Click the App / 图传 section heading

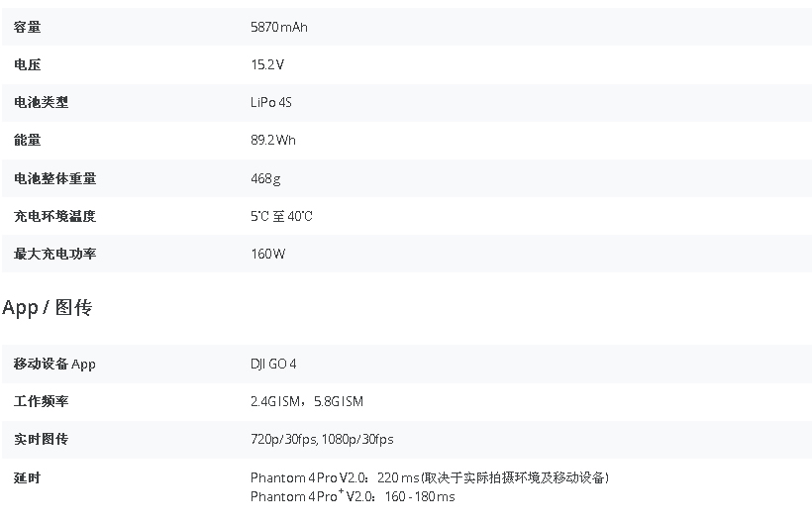pos(48,307)
